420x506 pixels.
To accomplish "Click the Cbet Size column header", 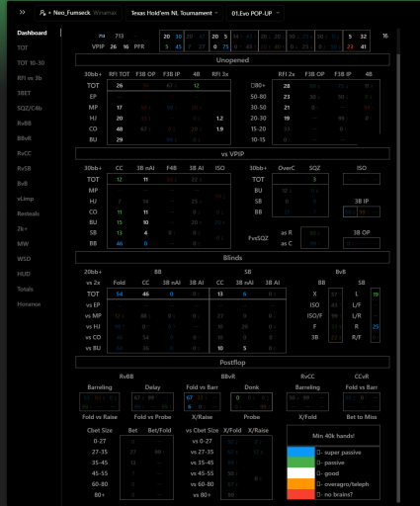I will (x=100, y=431).
